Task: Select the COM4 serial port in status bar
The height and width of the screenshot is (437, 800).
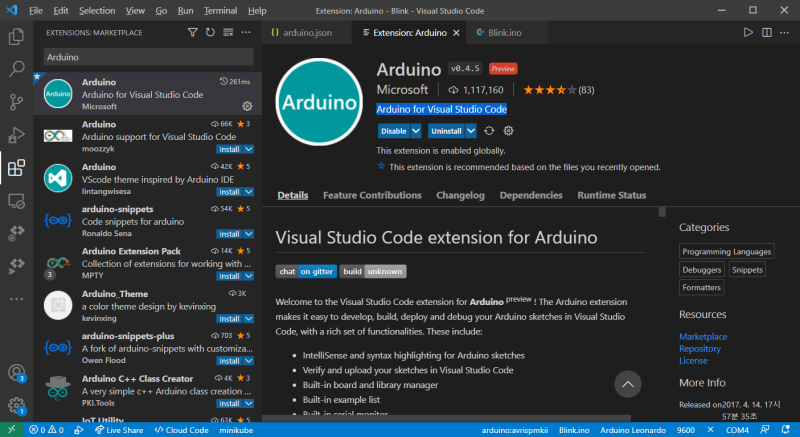Action: (x=737, y=430)
